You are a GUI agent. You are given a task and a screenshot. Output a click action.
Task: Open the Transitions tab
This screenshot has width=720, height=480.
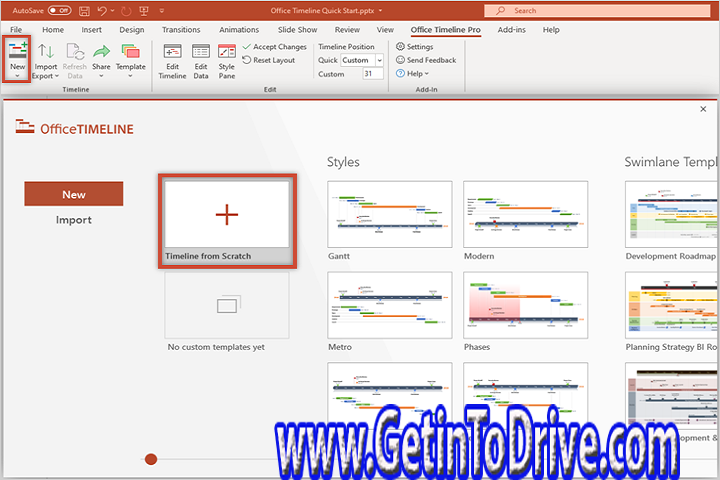tap(181, 30)
